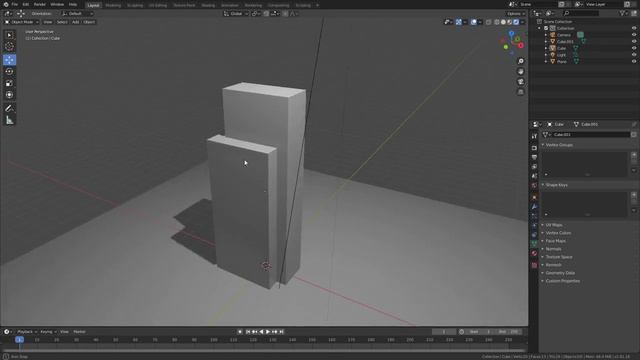Toggle visibility of Camera in outliner
The image size is (640, 360).
coord(634,35)
